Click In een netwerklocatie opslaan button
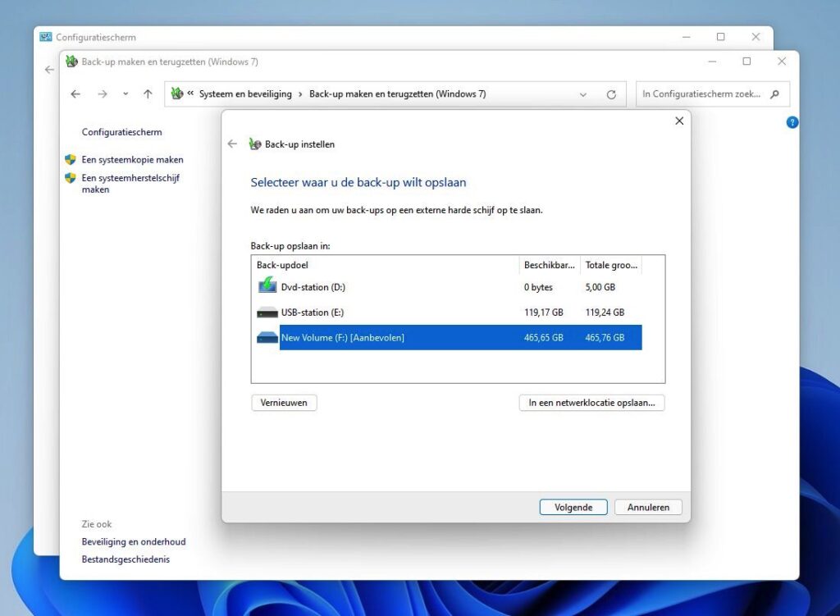The image size is (840, 616). (x=591, y=402)
